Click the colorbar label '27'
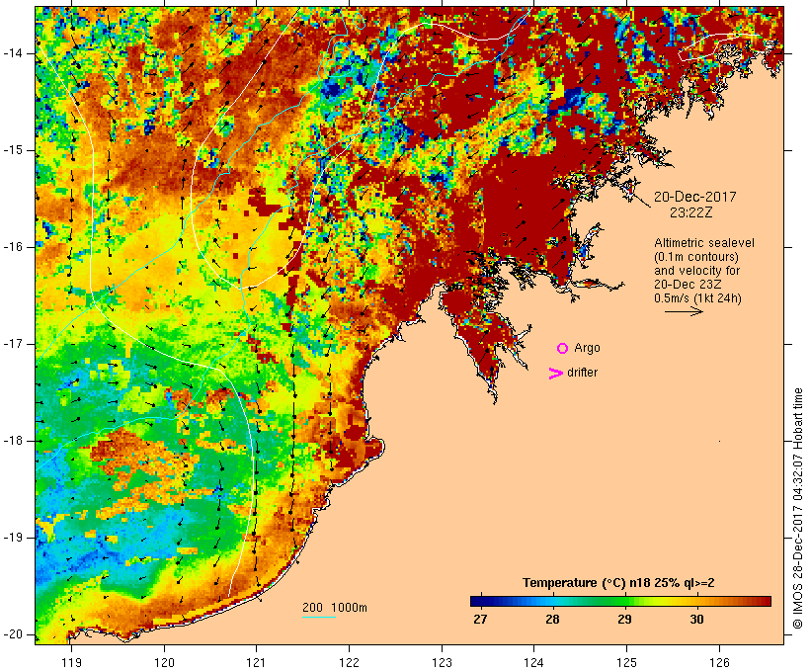The width and height of the screenshot is (810, 672). pos(480,620)
